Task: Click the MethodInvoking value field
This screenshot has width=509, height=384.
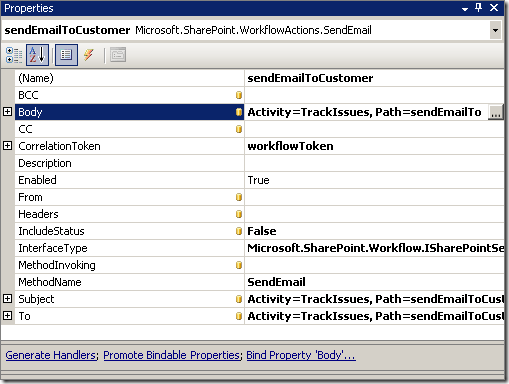Action: pos(374,265)
